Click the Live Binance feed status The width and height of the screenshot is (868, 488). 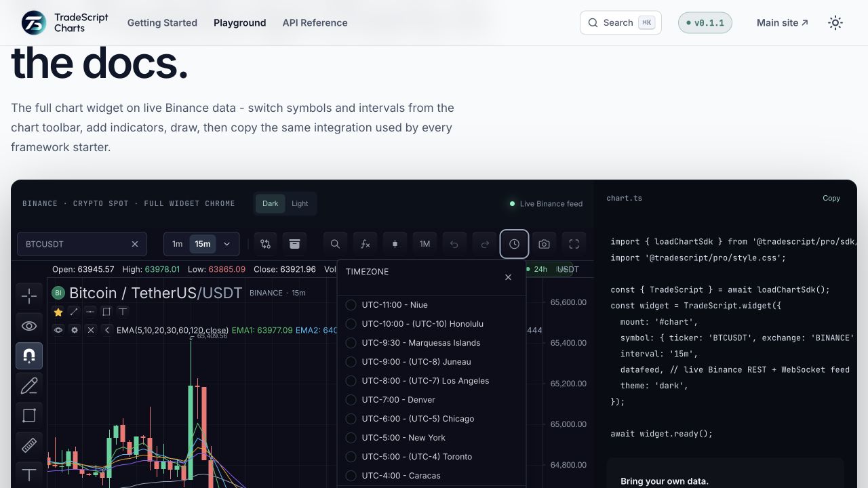click(546, 203)
